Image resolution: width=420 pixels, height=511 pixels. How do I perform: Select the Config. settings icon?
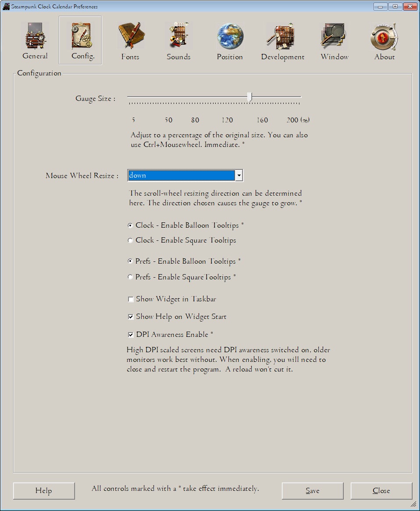coord(80,39)
